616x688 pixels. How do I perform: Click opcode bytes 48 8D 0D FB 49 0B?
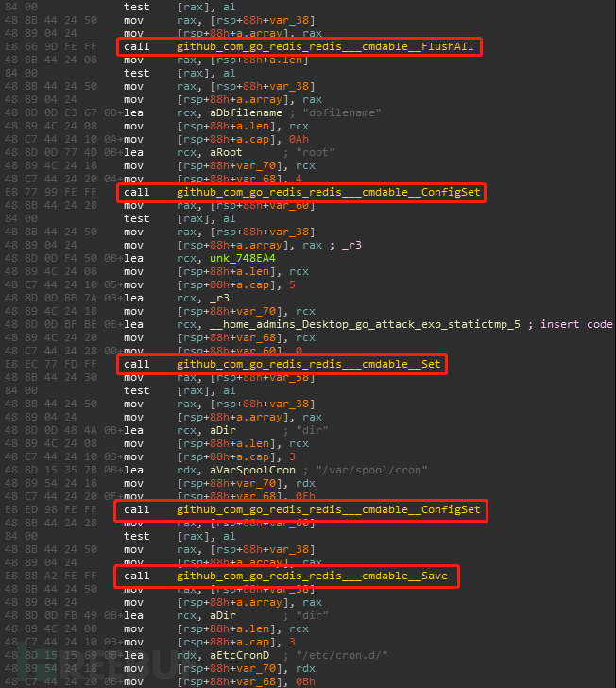(x=60, y=615)
